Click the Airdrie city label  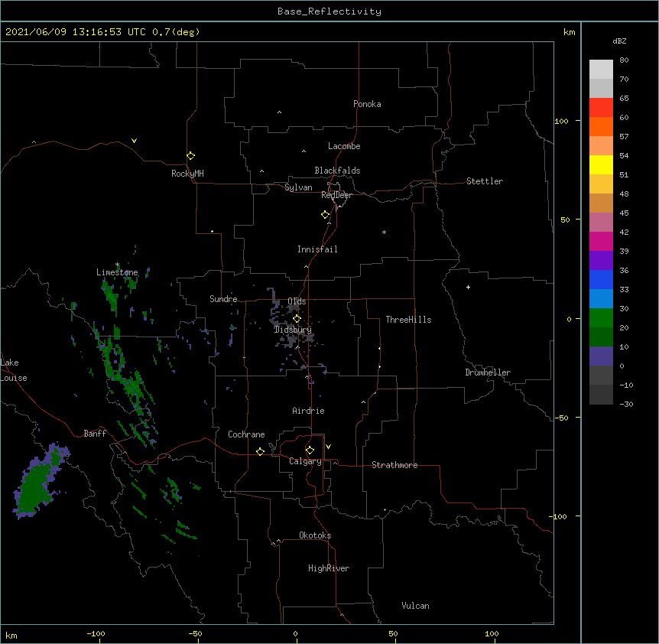(309, 411)
